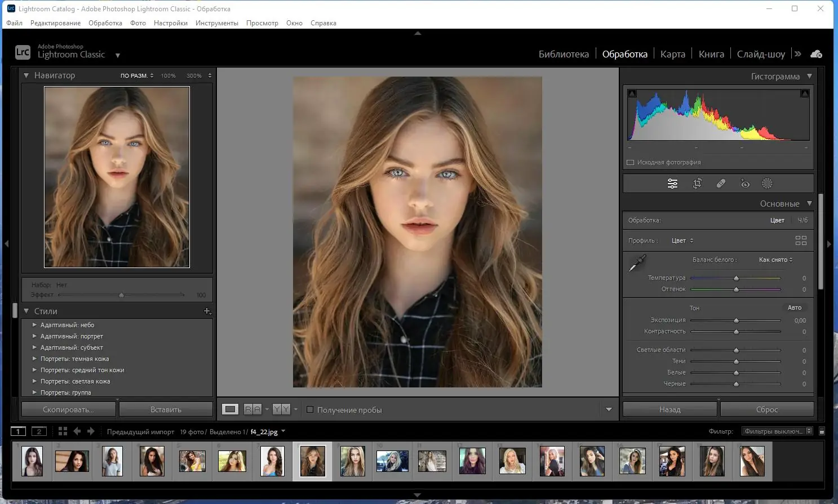Open the Crop & Straighten tool
Image resolution: width=838 pixels, height=504 pixels.
coord(697,183)
